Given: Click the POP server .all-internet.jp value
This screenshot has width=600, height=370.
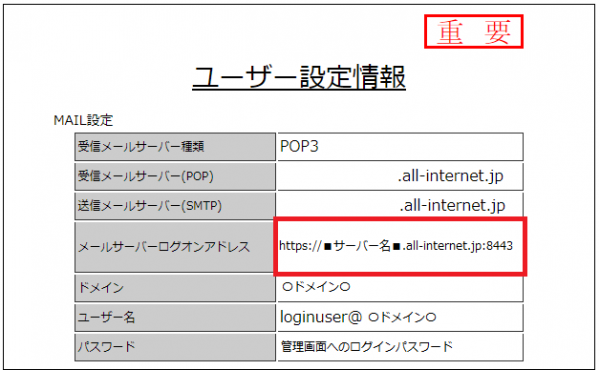Looking at the screenshot, I should coord(450,176).
